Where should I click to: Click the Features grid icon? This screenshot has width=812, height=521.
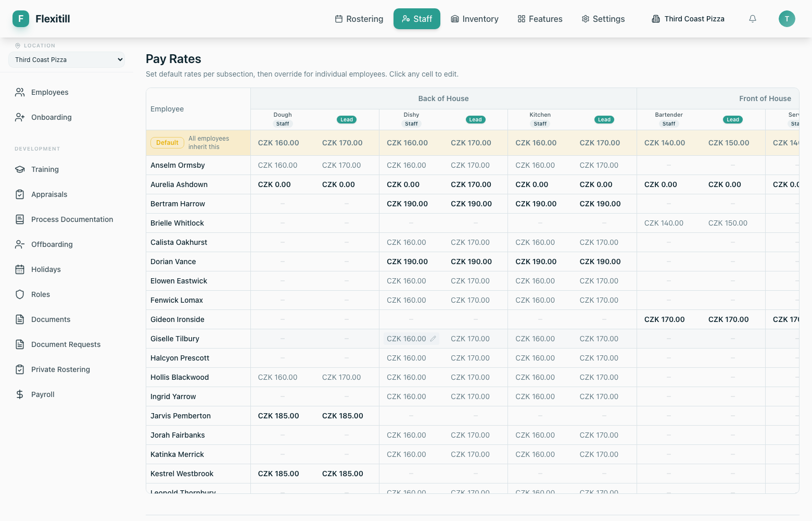click(522, 19)
